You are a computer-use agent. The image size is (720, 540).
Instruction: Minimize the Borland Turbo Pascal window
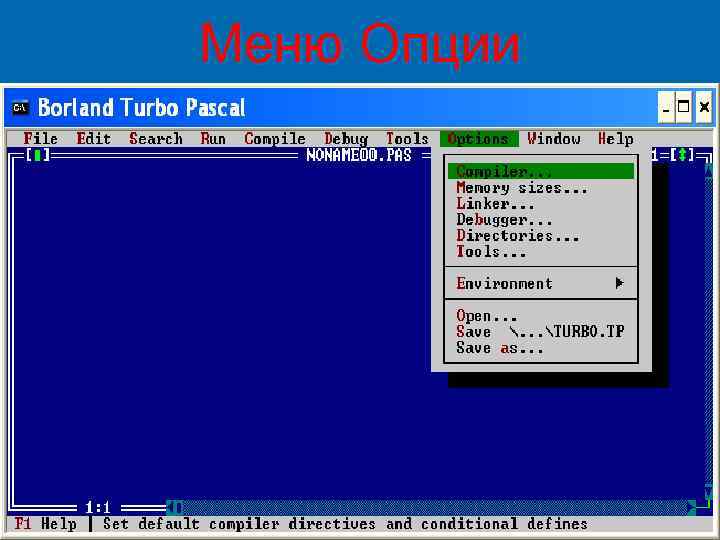coord(666,107)
